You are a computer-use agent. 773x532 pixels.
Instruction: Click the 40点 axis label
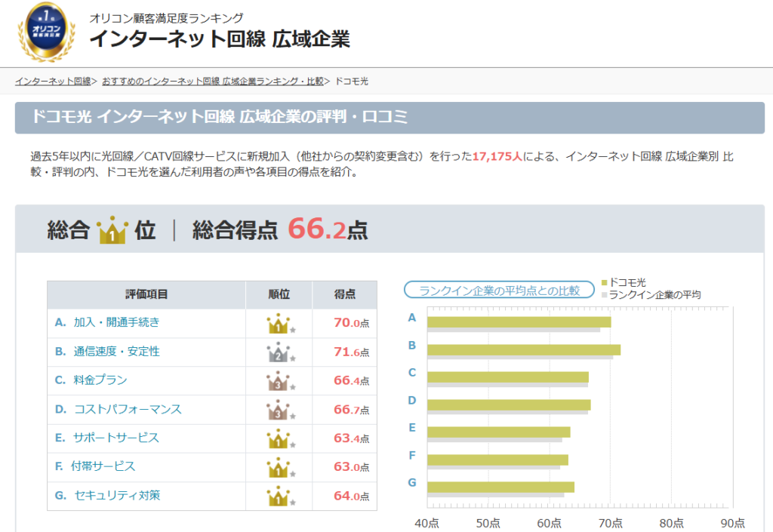(427, 523)
